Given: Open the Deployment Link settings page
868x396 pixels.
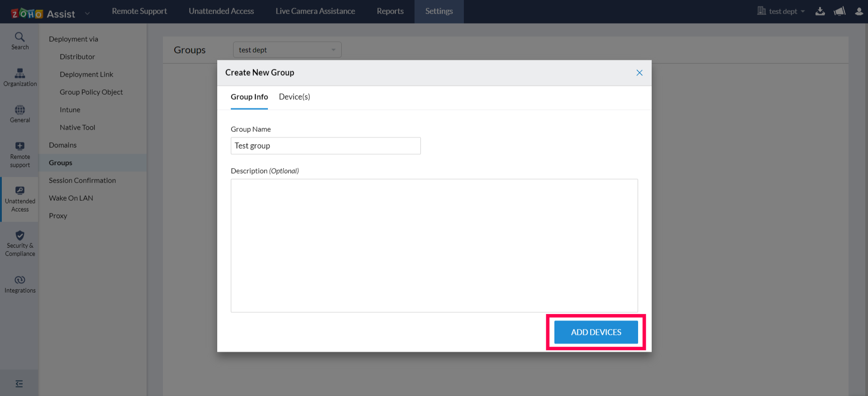Looking at the screenshot, I should tap(86, 74).
